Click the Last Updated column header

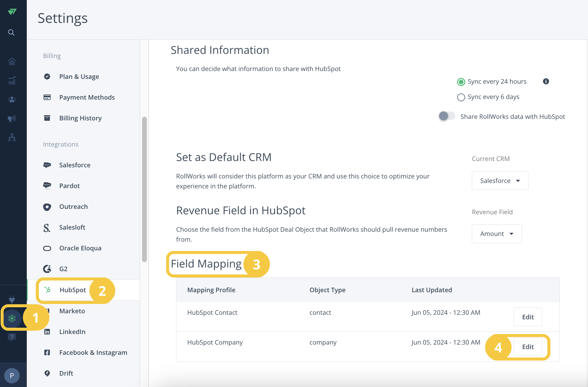click(432, 290)
